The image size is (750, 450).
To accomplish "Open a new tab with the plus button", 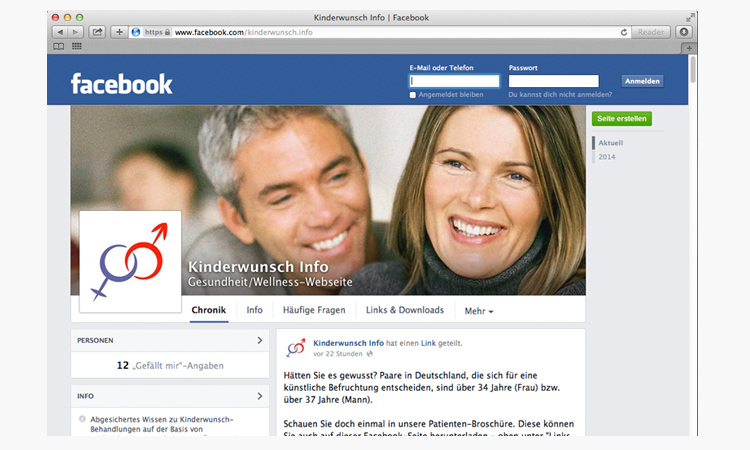I will 689,48.
